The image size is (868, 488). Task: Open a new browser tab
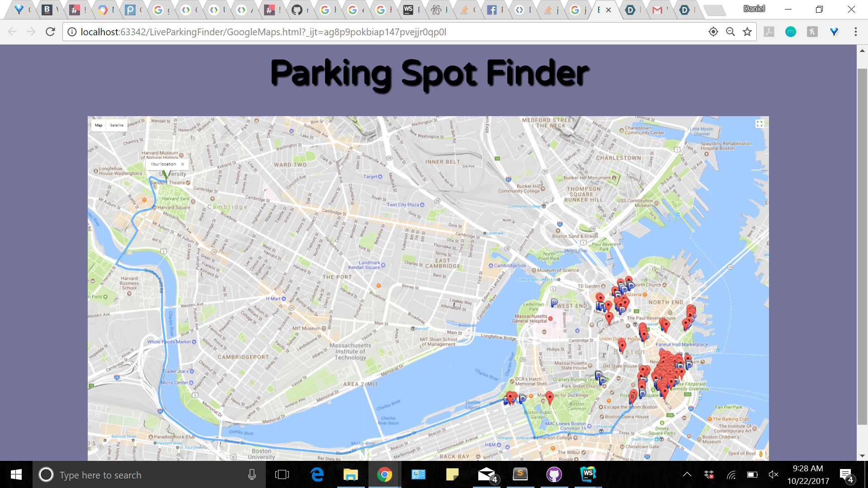coord(714,10)
